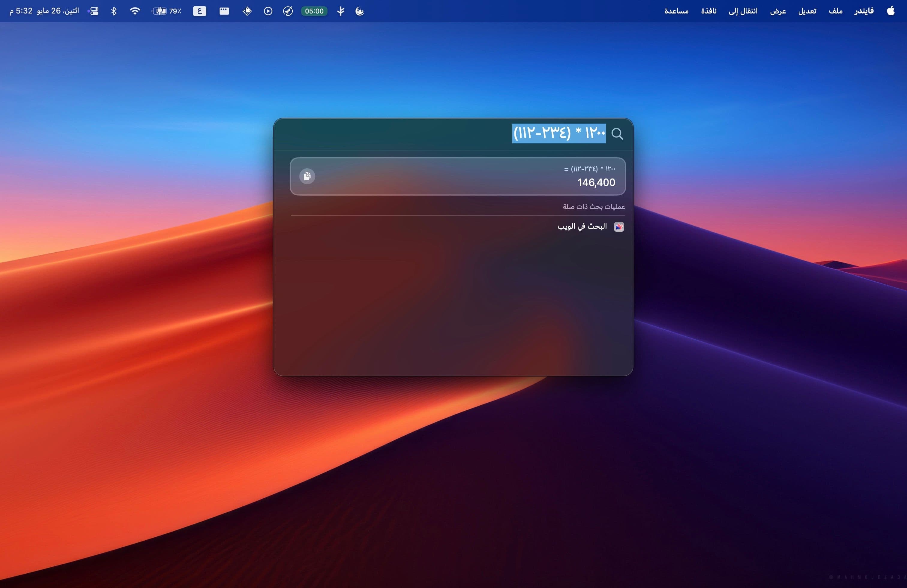Open the مساعدة (Help) menu
Viewport: 907px width, 588px height.
coord(676,11)
